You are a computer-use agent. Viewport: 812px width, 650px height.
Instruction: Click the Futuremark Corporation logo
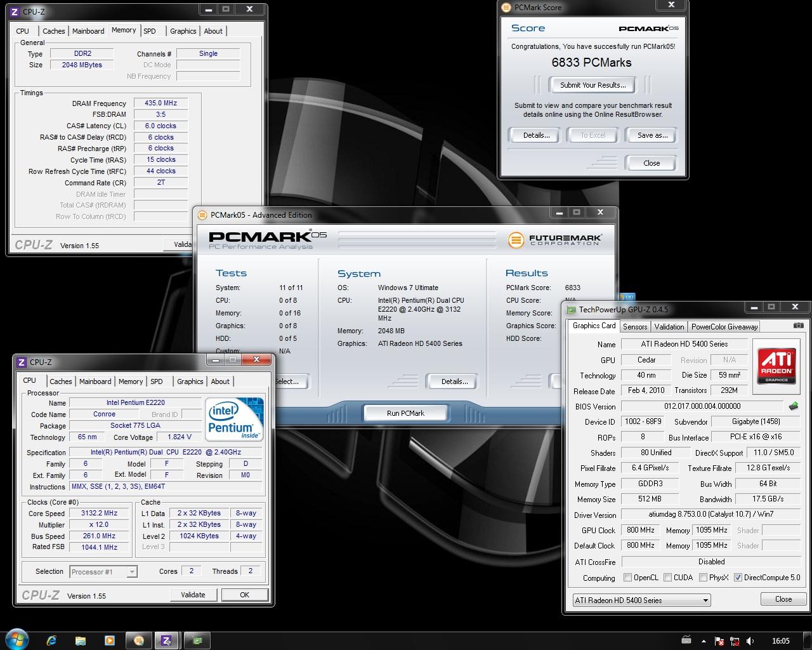(555, 240)
